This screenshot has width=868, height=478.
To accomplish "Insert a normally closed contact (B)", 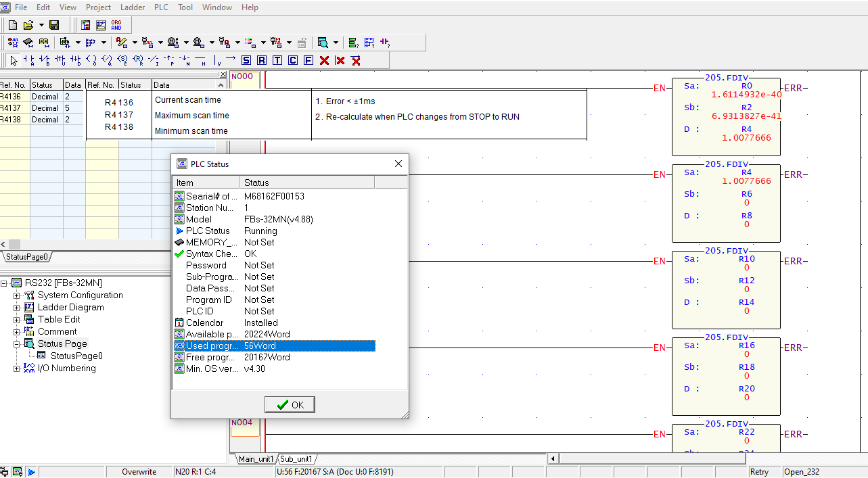I will tap(45, 60).
